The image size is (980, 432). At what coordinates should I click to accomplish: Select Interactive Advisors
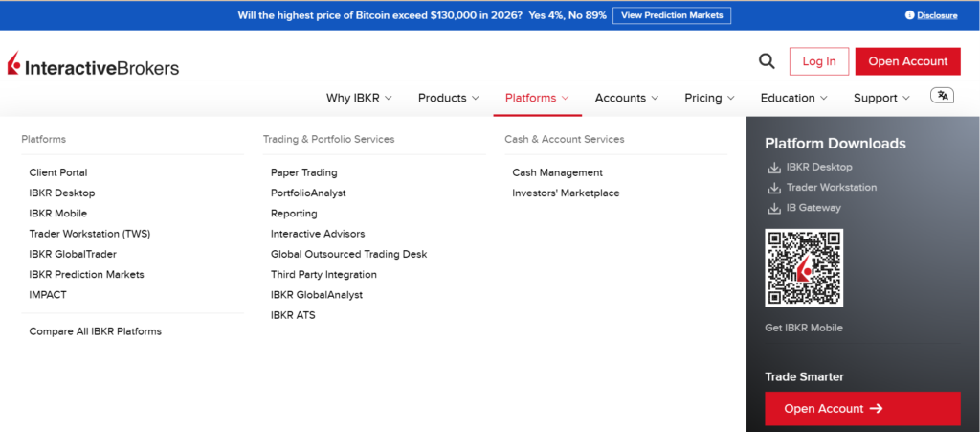click(318, 234)
